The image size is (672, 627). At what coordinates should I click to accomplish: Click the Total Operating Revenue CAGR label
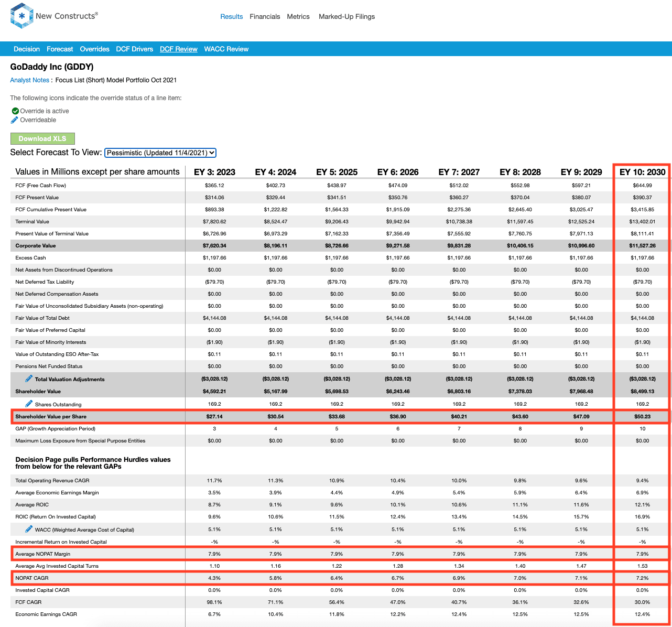52,481
